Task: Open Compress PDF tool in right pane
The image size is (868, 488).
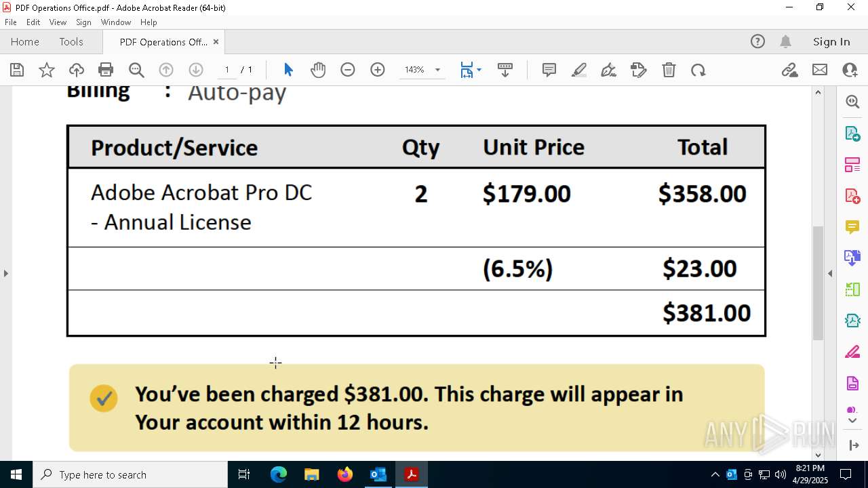Action: point(852,321)
